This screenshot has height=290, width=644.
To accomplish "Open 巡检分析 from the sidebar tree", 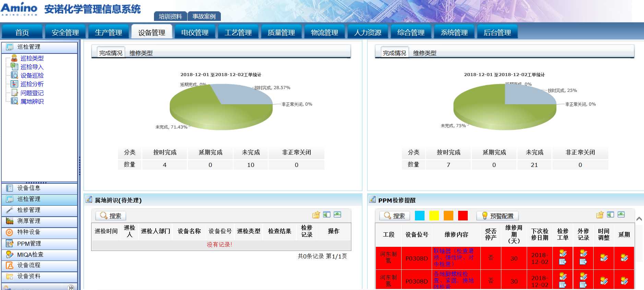I will coord(32,84).
